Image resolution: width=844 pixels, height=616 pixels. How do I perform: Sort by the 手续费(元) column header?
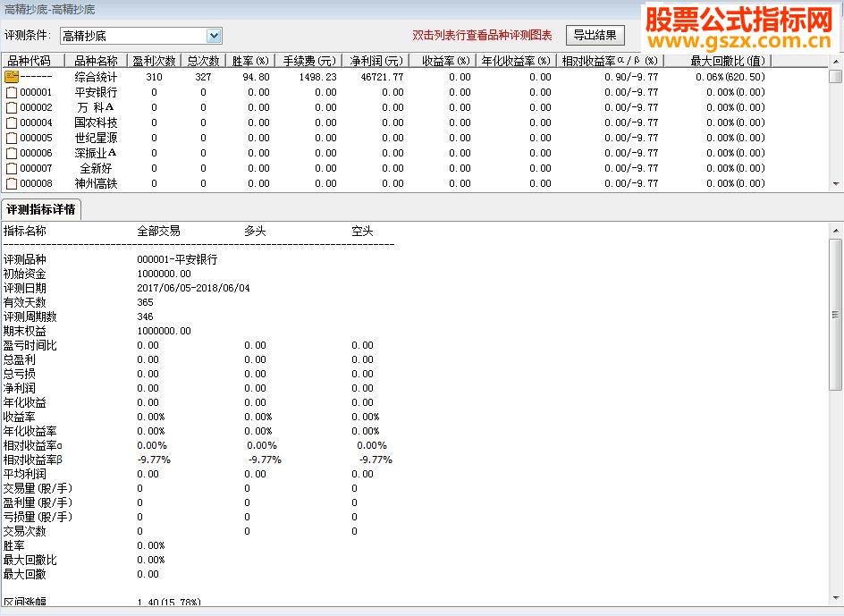tap(309, 61)
